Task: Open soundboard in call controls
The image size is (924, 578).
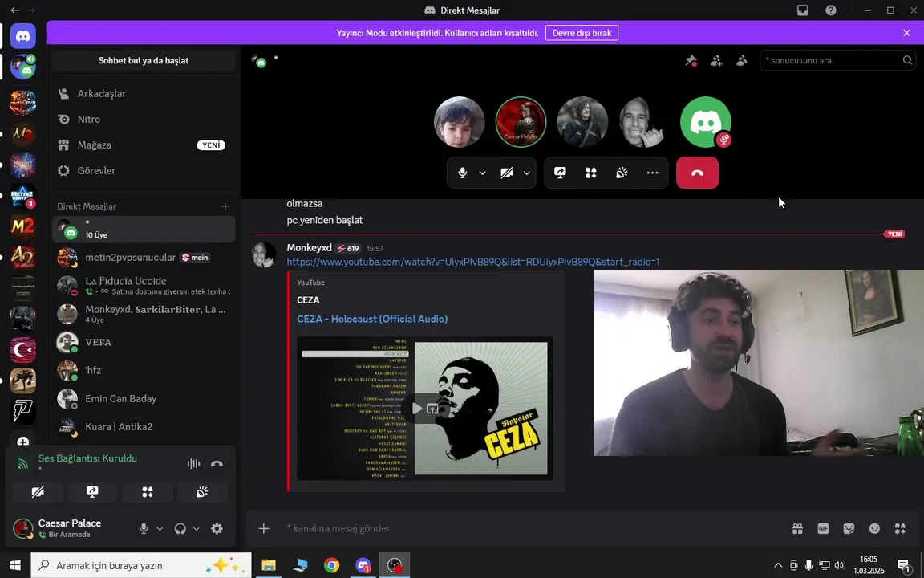Action: [x=622, y=173]
